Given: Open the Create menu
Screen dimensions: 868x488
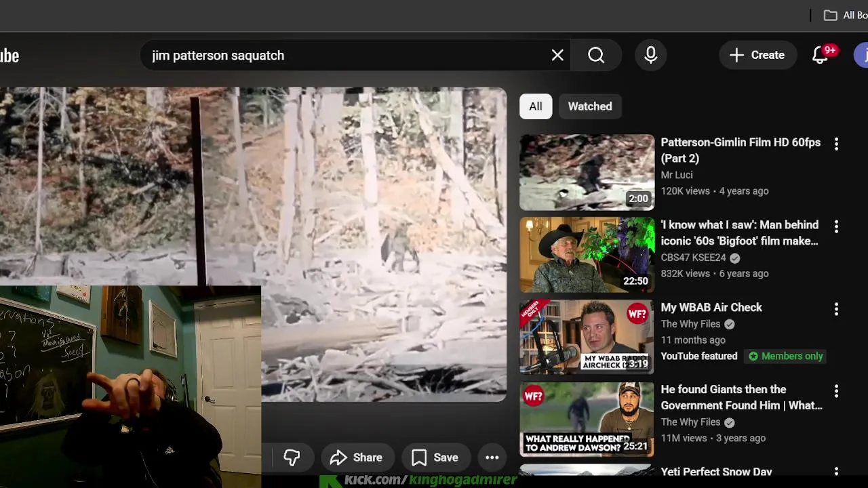Looking at the screenshot, I should click(x=757, y=56).
